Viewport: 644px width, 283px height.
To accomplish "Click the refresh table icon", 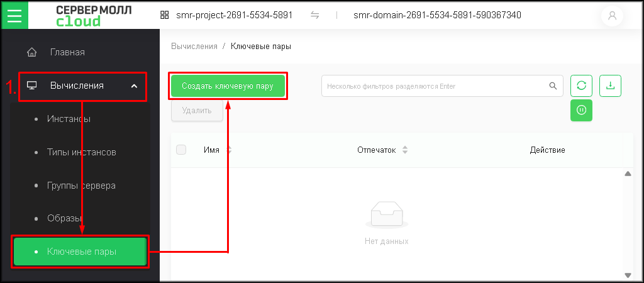I will click(581, 86).
